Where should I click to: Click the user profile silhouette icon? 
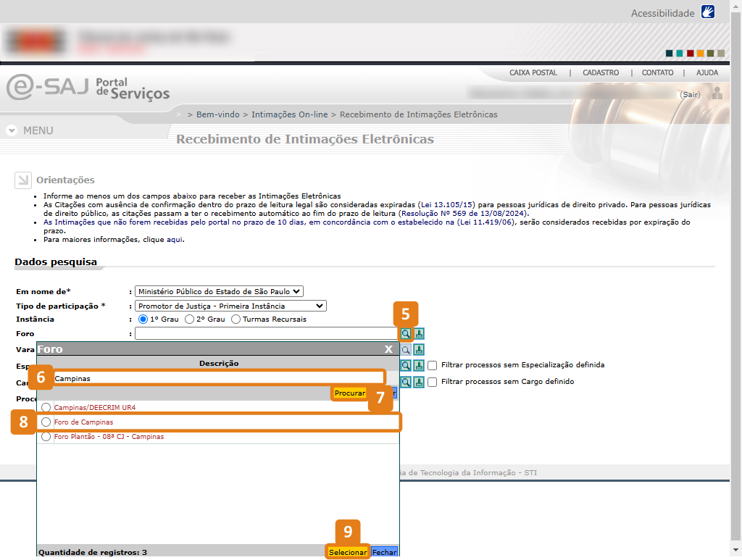717,93
